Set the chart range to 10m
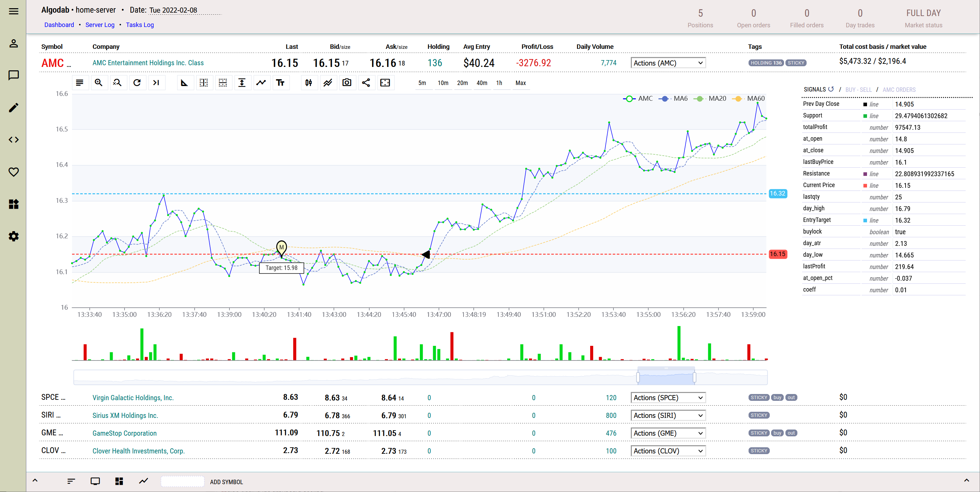The height and width of the screenshot is (492, 980). pyautogui.click(x=443, y=83)
